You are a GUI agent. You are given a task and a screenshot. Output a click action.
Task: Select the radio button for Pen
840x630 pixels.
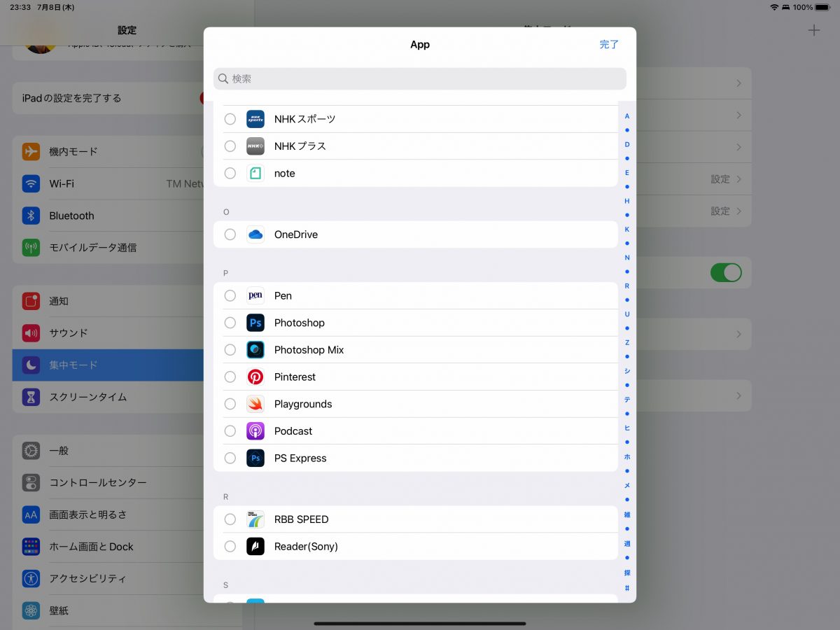[x=230, y=296]
